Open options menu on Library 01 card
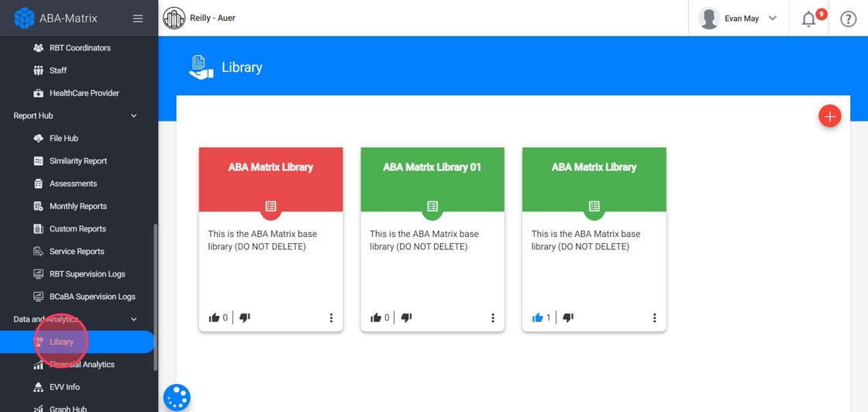 (493, 318)
